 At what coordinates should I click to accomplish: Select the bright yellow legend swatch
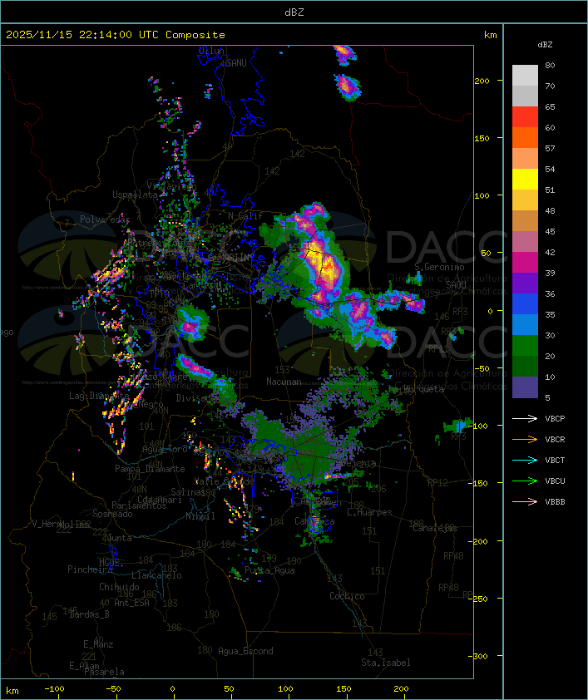click(x=525, y=180)
